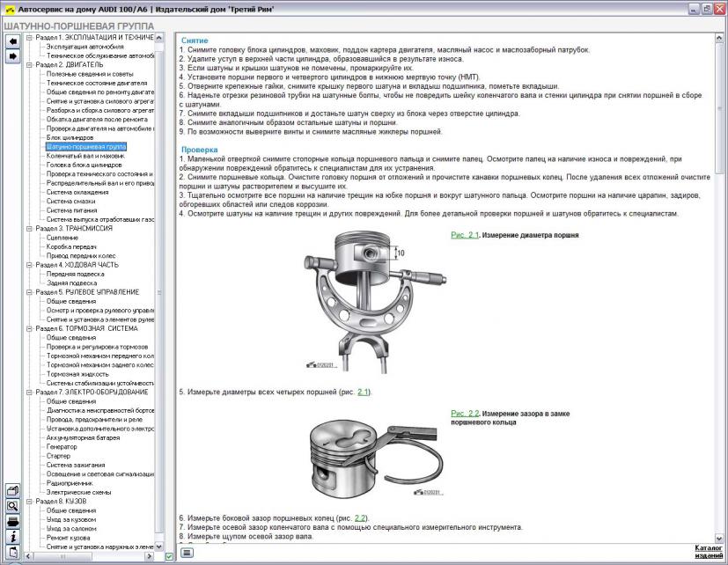Open Электрические схемы topic
This screenshot has height=565, width=728.
click(78, 492)
